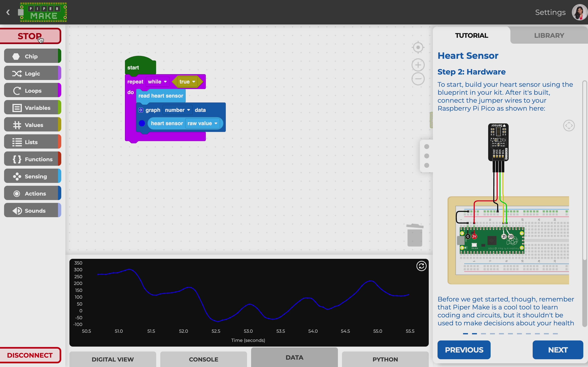Screen dimensions: 588x367
Task: Click the trash can icon
Action: pos(415,235)
